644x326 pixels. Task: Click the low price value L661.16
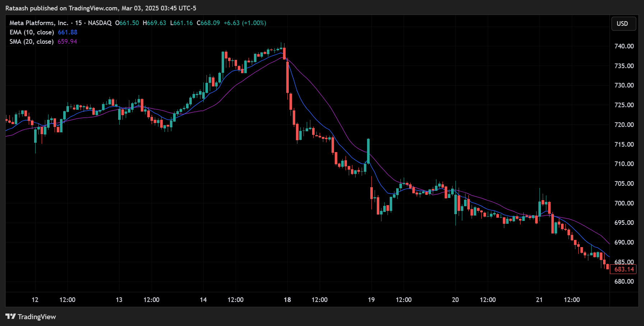[x=181, y=23]
